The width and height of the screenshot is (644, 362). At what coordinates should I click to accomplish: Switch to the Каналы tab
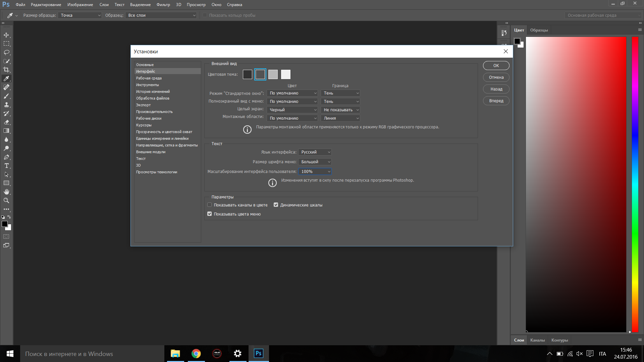pyautogui.click(x=538, y=340)
